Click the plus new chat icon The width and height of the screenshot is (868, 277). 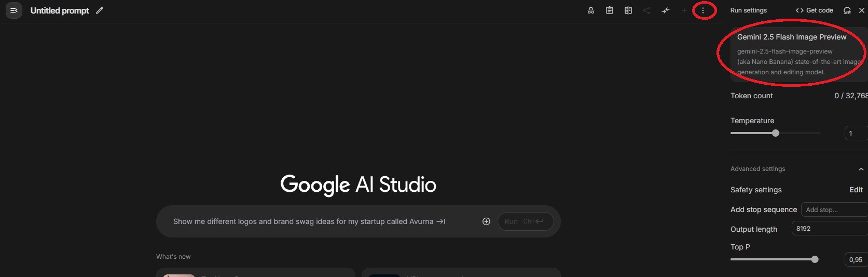[684, 10]
